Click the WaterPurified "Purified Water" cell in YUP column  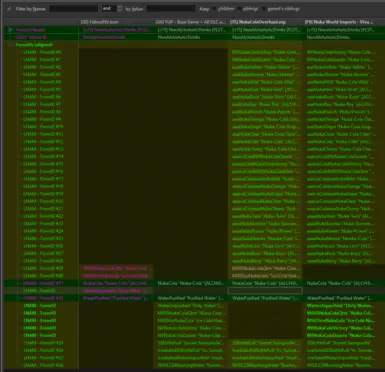pos(191,298)
